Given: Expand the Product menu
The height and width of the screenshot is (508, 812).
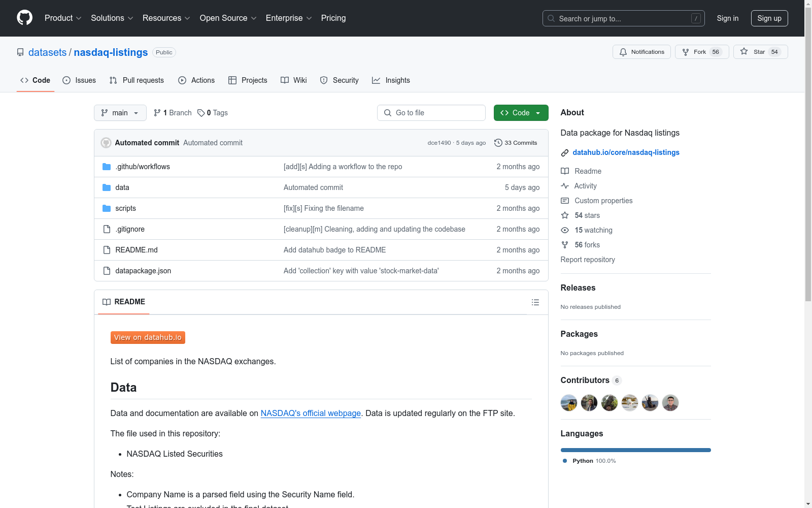Looking at the screenshot, I should click(63, 18).
